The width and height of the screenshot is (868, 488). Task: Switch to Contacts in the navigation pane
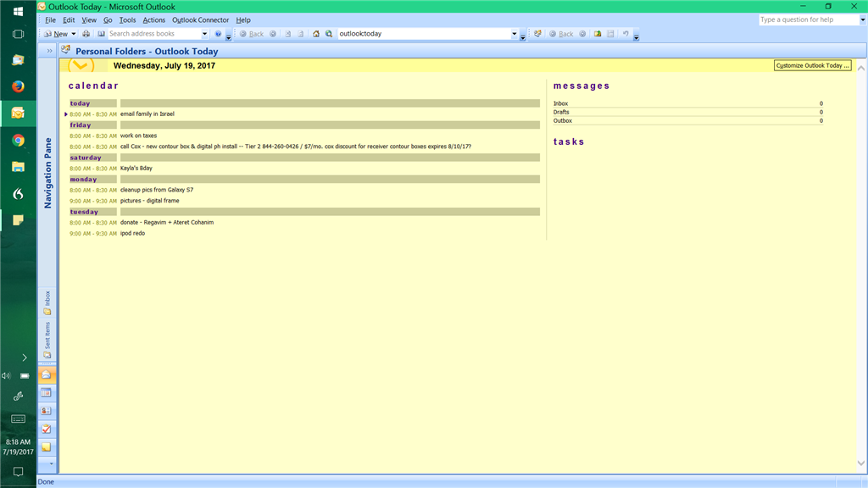[47, 411]
